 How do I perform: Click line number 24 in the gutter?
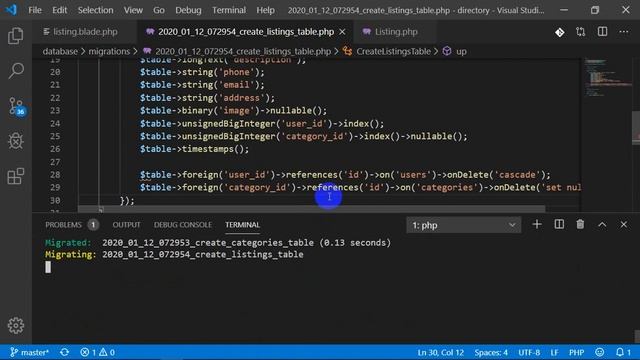click(55, 124)
